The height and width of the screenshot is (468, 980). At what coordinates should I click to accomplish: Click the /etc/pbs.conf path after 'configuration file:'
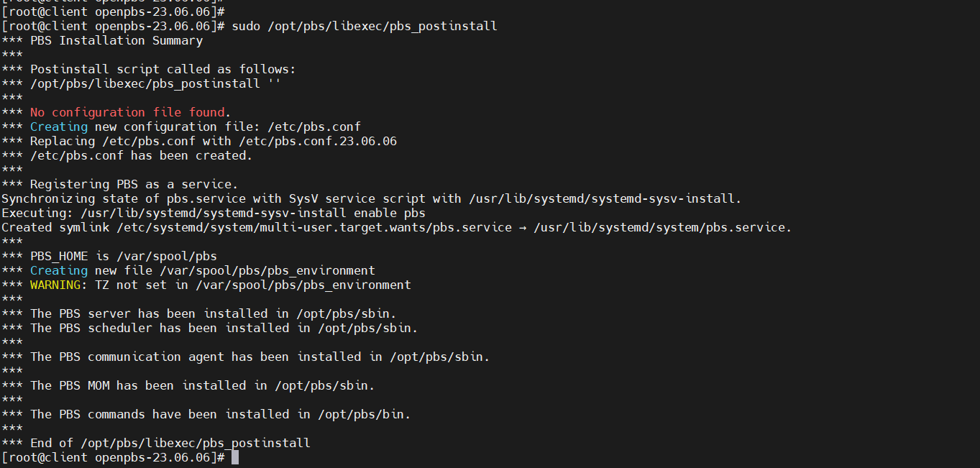(x=314, y=127)
